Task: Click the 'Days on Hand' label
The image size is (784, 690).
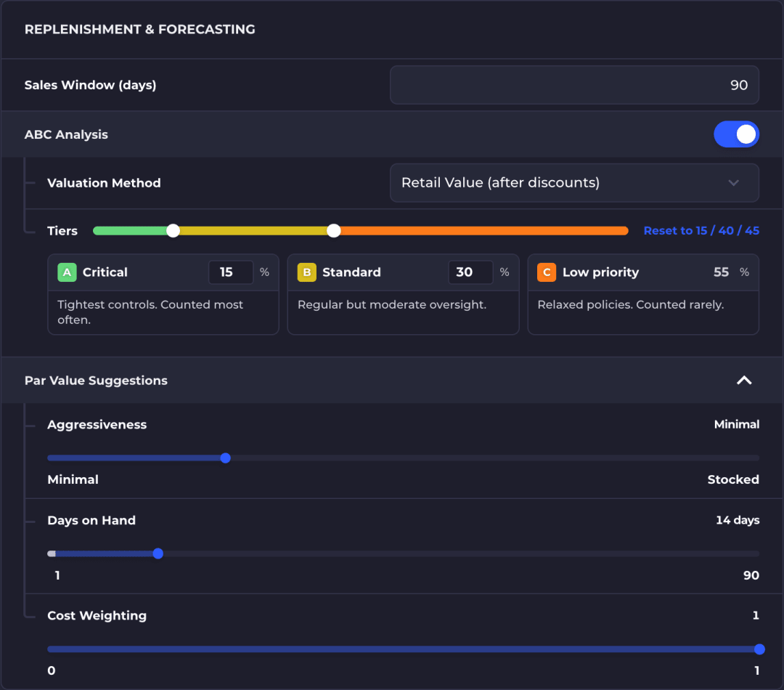Action: [91, 520]
